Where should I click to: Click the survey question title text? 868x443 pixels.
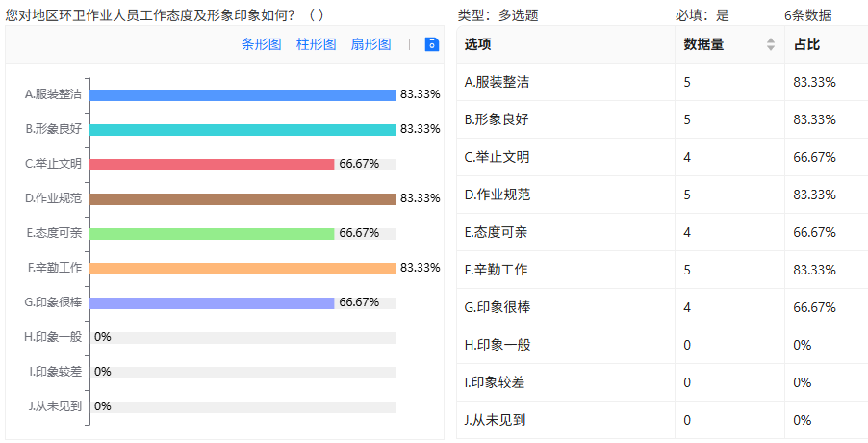tap(164, 14)
